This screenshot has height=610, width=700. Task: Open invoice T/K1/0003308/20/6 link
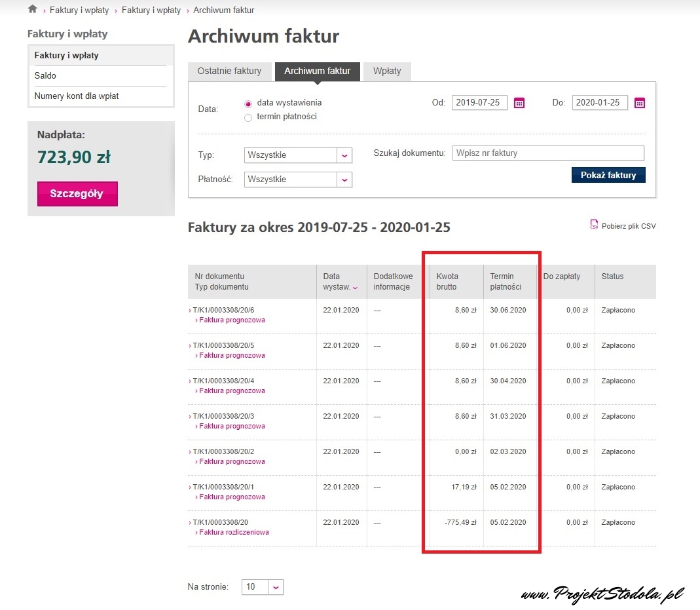223,310
